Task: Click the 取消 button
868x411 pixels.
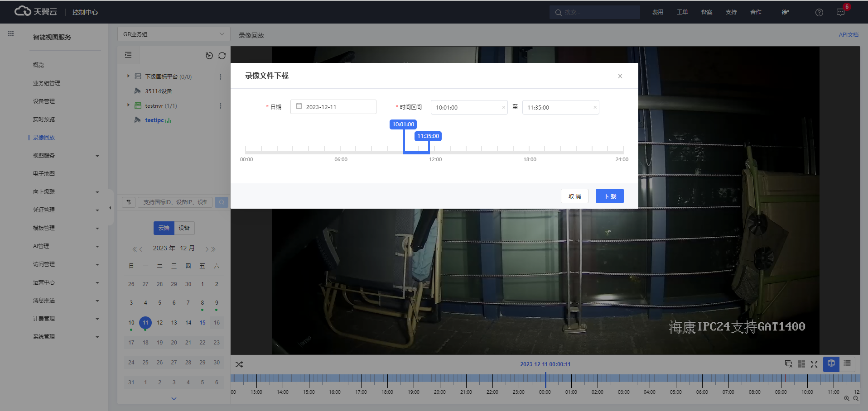Action: coord(574,196)
